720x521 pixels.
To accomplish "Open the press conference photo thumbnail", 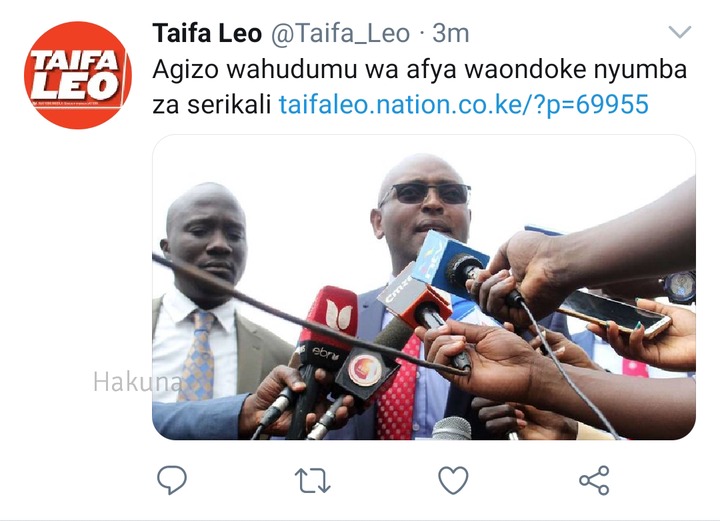I will click(x=423, y=287).
